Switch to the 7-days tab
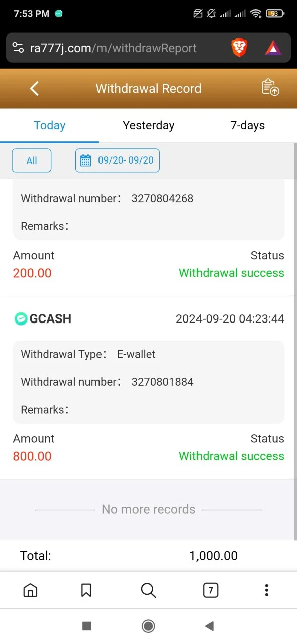The width and height of the screenshot is (297, 644). coord(248,125)
